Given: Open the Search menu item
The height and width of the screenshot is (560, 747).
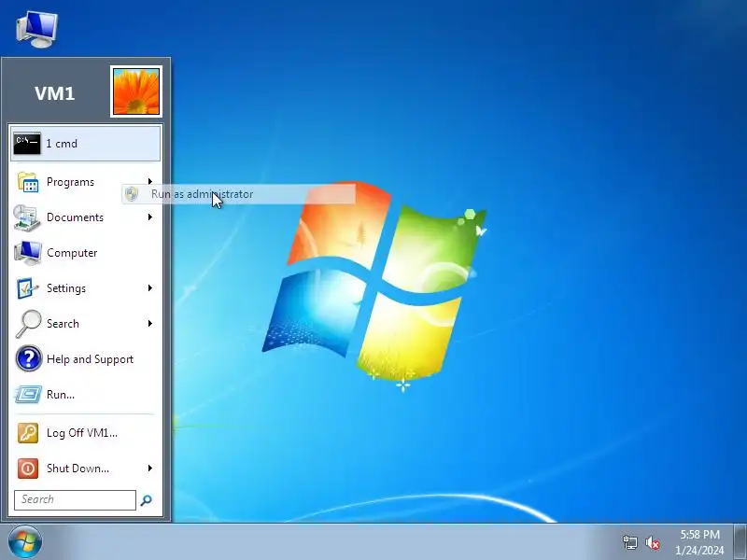Looking at the screenshot, I should click(86, 324).
